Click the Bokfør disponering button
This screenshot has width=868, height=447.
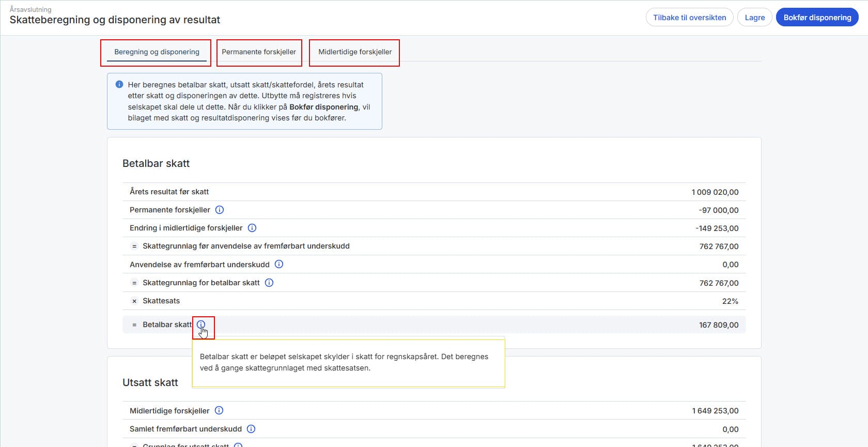817,18
